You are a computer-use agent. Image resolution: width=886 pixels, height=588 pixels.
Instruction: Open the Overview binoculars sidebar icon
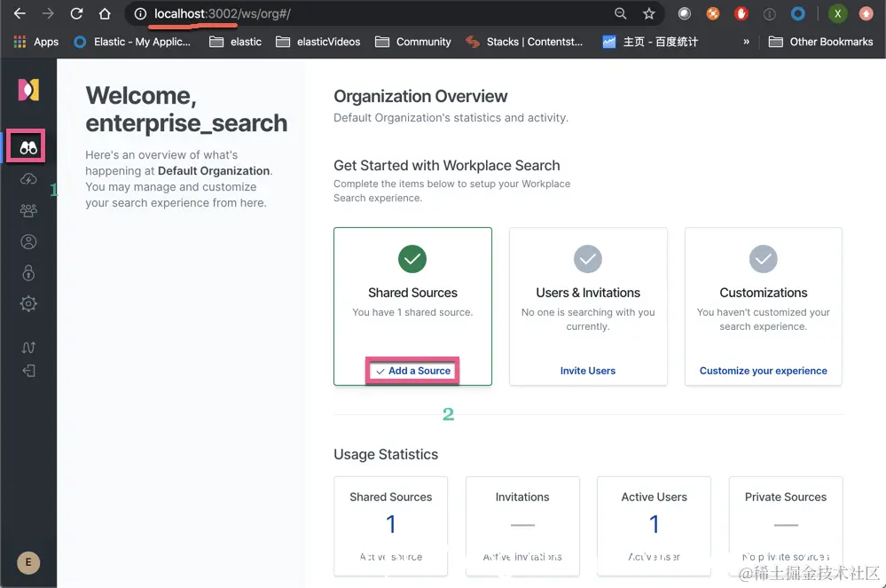pos(28,148)
